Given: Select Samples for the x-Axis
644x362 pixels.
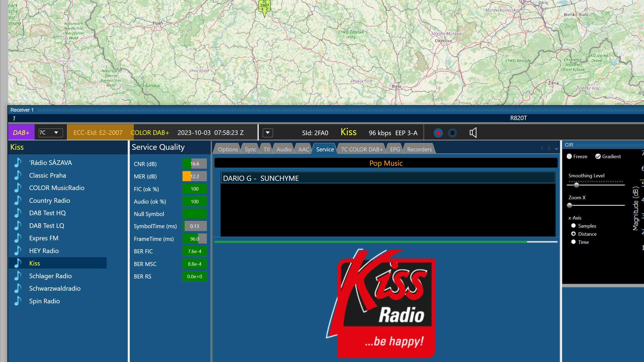Looking at the screenshot, I should pyautogui.click(x=573, y=226).
